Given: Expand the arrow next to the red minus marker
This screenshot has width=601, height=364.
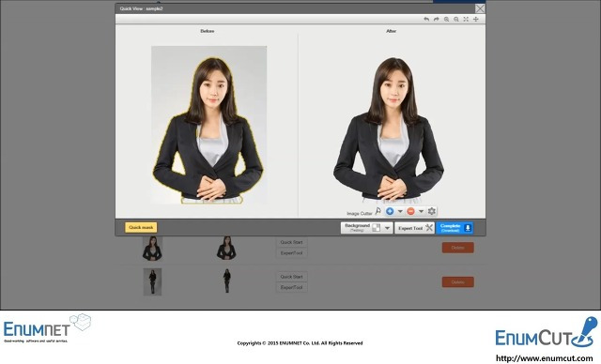Looking at the screenshot, I should tap(421, 211).
